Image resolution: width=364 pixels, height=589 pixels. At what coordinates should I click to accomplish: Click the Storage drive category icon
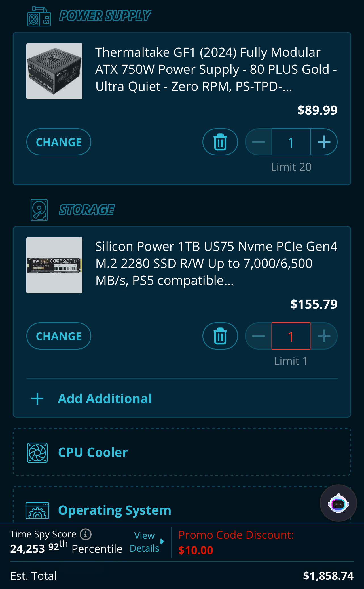click(39, 210)
